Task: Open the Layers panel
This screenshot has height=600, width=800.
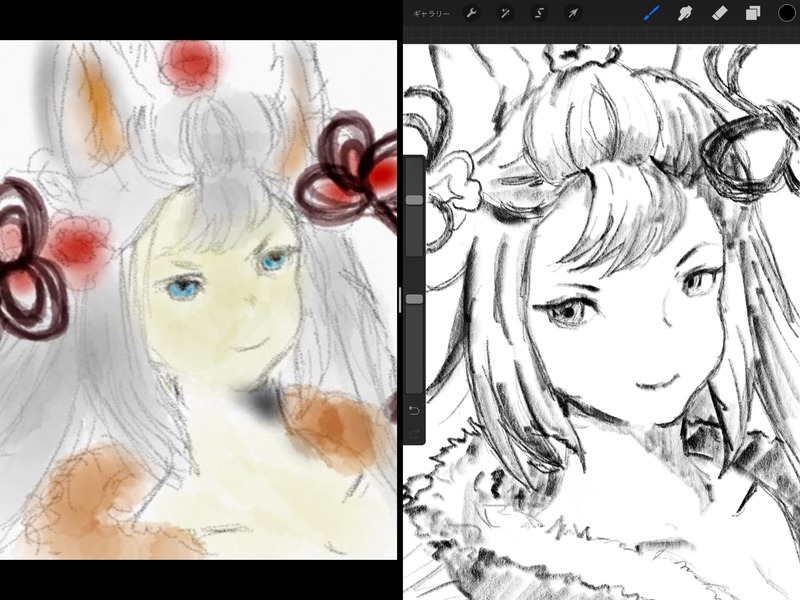Action: 753,13
